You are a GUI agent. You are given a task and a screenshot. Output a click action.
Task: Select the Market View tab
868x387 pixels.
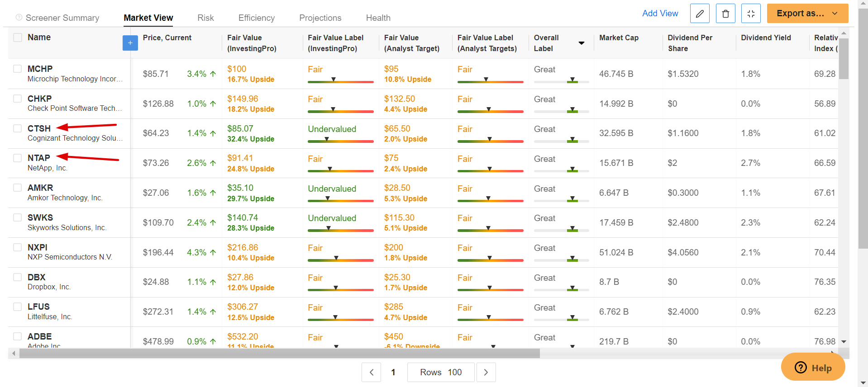click(148, 18)
